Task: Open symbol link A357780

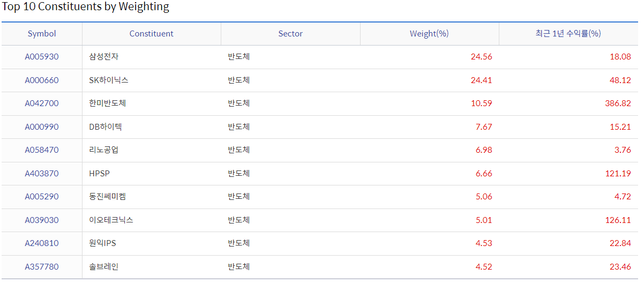Action: tap(42, 267)
